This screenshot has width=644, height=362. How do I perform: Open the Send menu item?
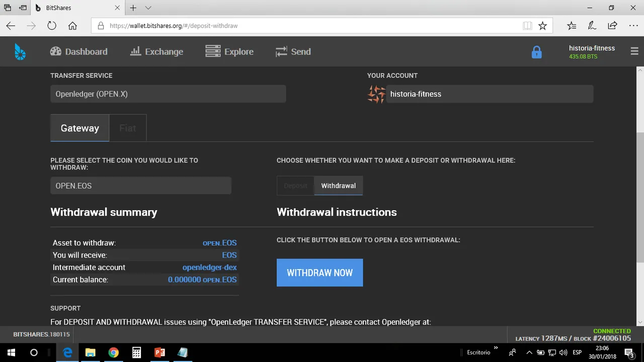click(293, 51)
